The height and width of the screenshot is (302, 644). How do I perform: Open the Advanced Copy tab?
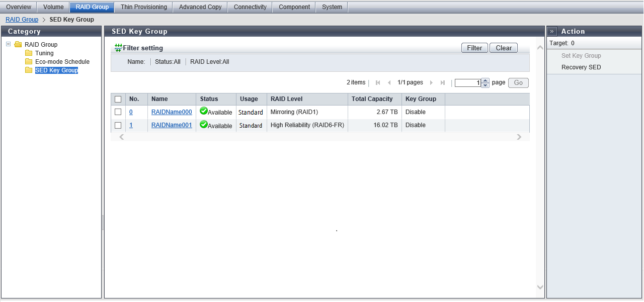(x=200, y=7)
